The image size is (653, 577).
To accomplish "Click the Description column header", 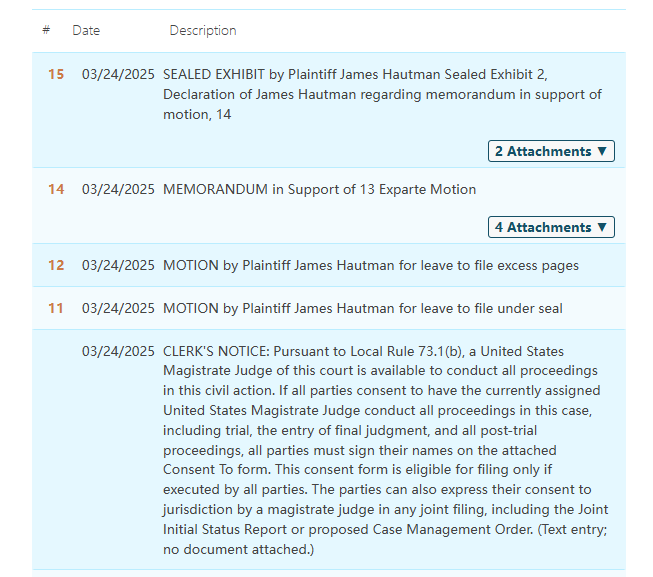I will (x=203, y=31).
